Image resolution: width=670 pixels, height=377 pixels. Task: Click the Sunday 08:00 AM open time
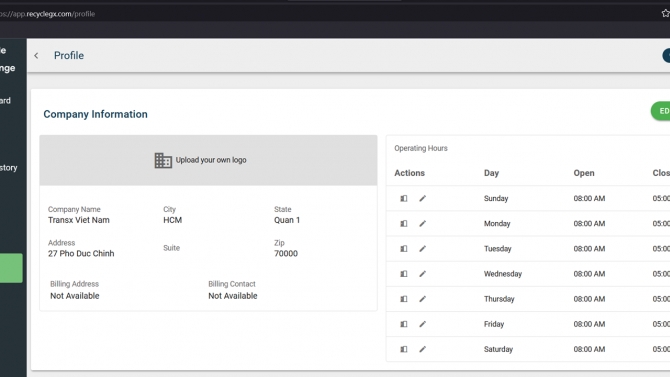click(589, 198)
